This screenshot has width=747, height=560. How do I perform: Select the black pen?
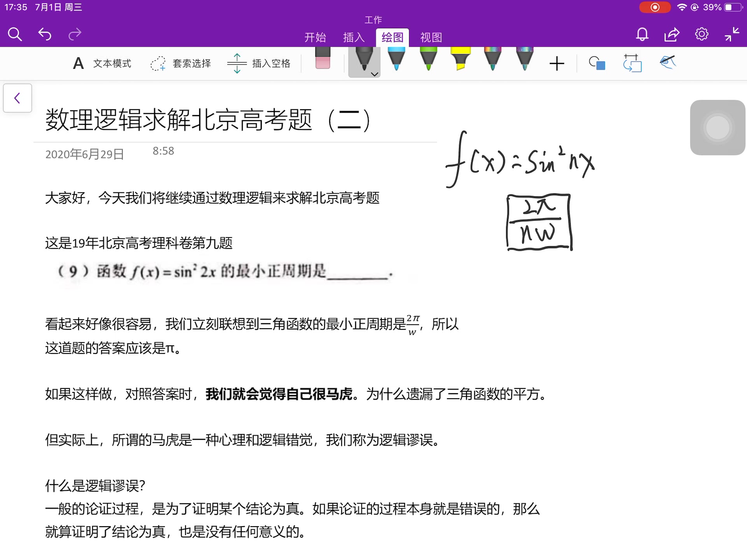click(x=364, y=59)
